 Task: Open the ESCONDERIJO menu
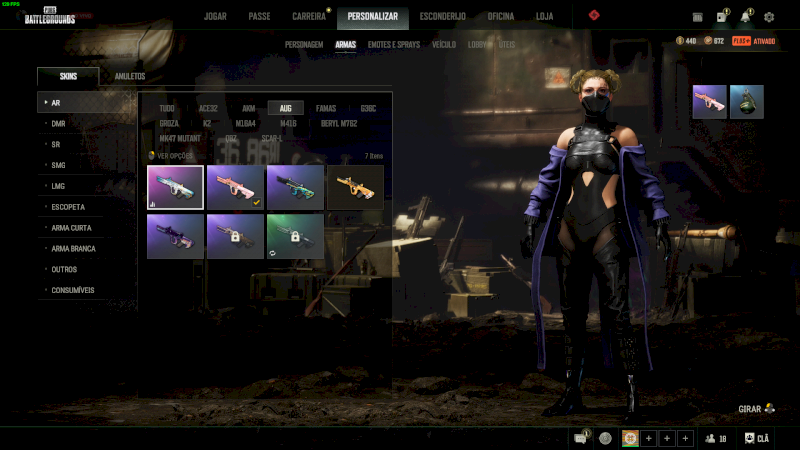point(442,16)
